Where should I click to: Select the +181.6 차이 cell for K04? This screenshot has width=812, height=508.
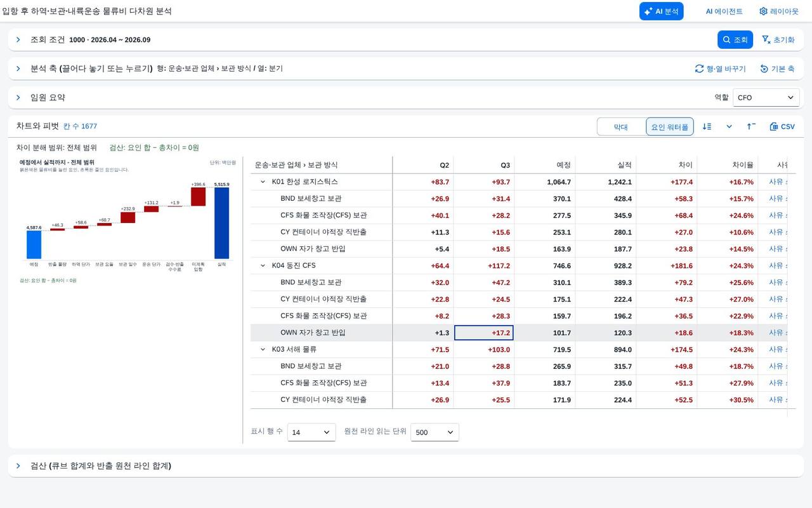pyautogui.click(x=667, y=265)
